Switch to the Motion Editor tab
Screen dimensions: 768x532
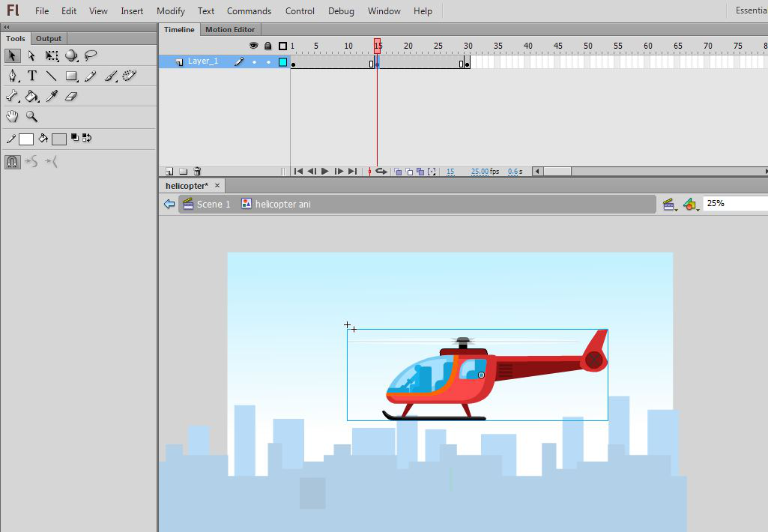(230, 29)
